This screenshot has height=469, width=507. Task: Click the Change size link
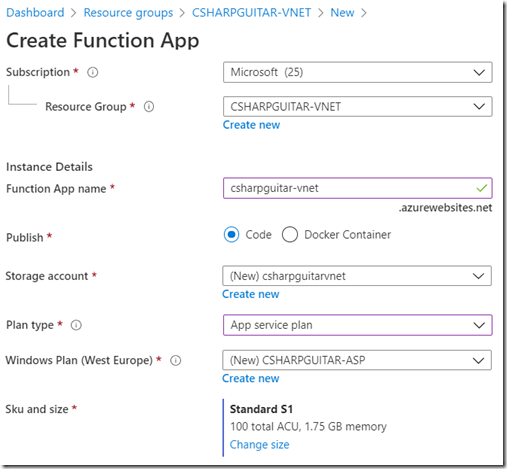point(259,444)
